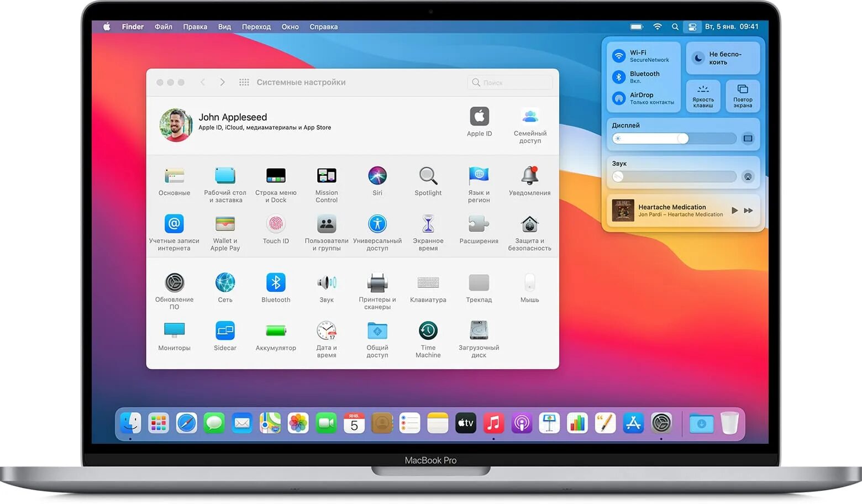This screenshot has height=504, width=862.
Task: Open the Touch ID preferences
Action: click(276, 224)
